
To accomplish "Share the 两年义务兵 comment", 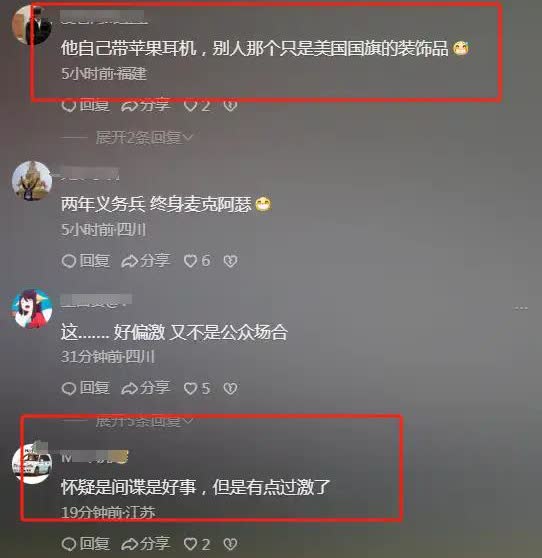I will click(146, 261).
